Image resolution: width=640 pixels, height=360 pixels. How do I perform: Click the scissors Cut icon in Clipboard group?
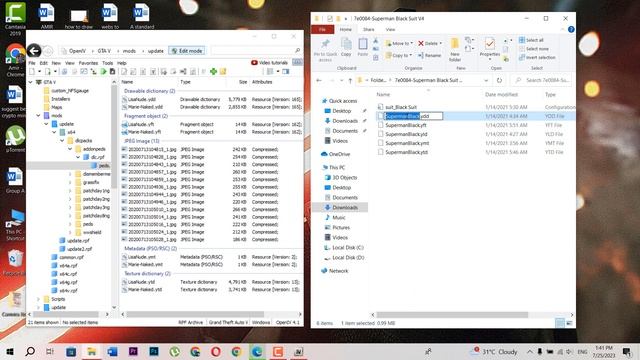click(376, 41)
